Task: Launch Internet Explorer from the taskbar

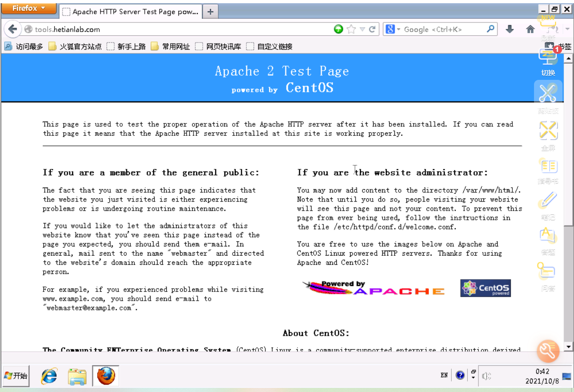Action: [49, 376]
